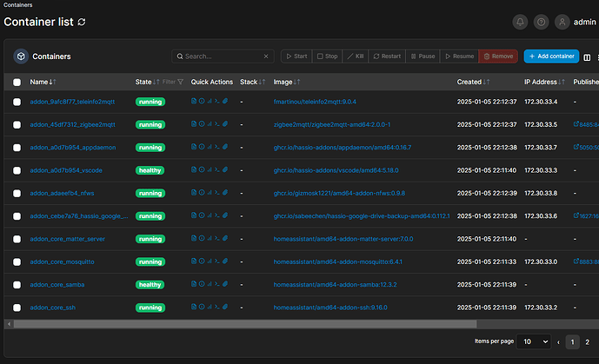The width and height of the screenshot is (599, 364).
Task: Open the help question mark icon
Action: coord(541,22)
